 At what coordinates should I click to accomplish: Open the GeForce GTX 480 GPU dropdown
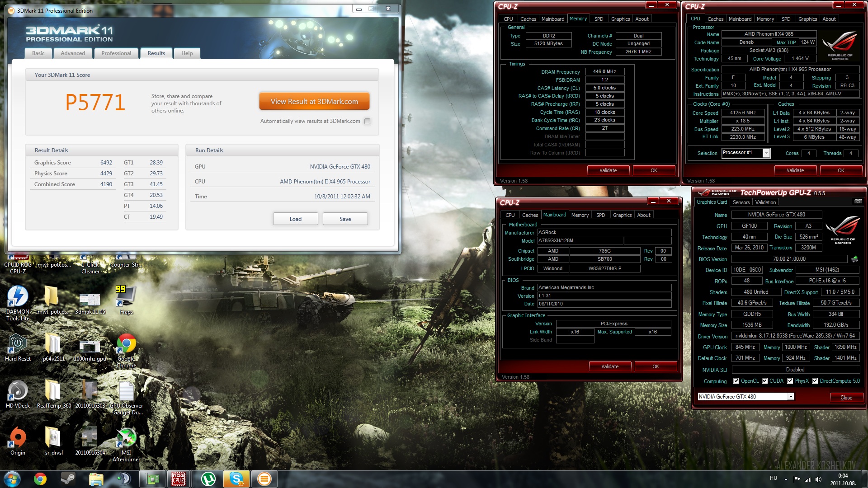point(790,397)
